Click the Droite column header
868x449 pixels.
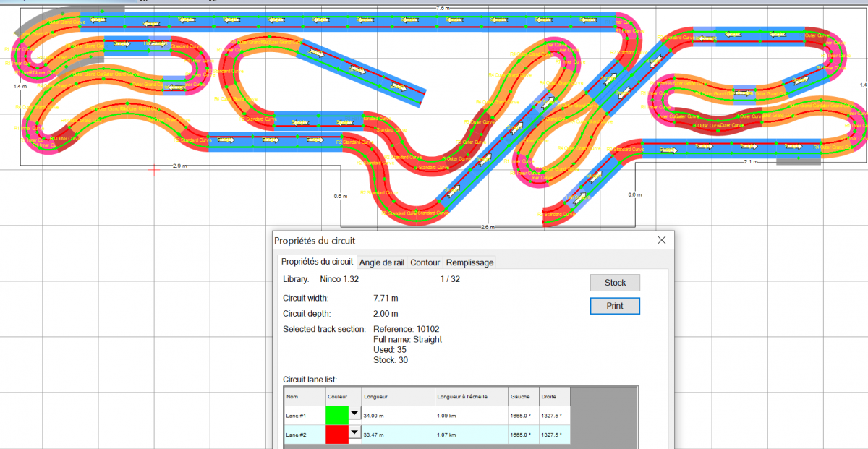coord(553,397)
